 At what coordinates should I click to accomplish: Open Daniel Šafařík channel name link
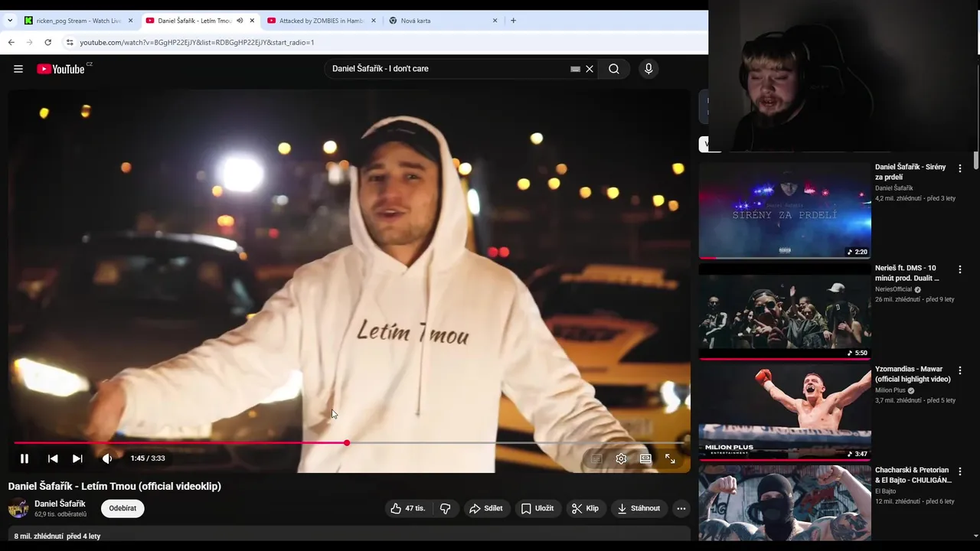60,504
